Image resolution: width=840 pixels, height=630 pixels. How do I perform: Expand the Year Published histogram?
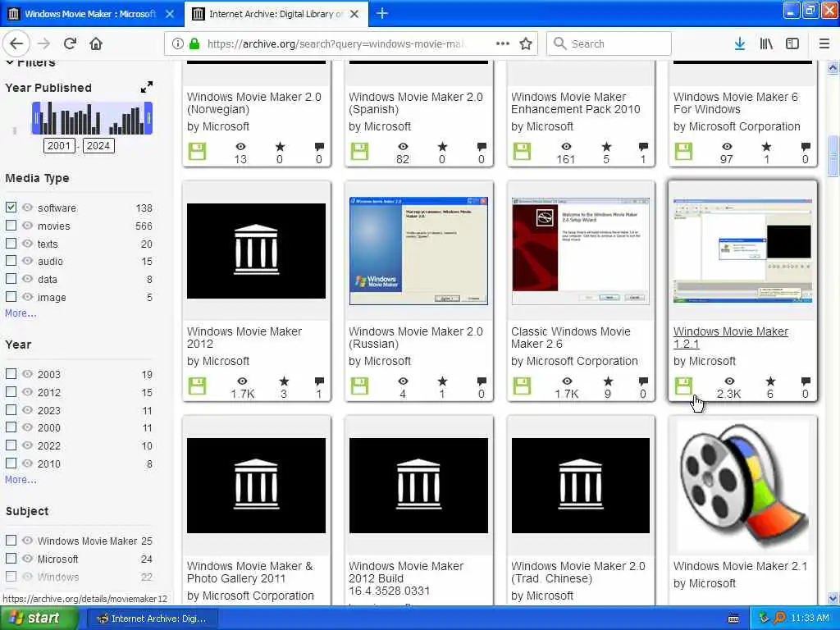pos(146,87)
